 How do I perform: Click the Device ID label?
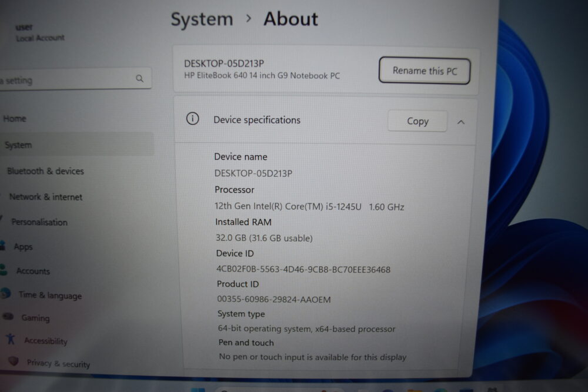click(x=235, y=253)
